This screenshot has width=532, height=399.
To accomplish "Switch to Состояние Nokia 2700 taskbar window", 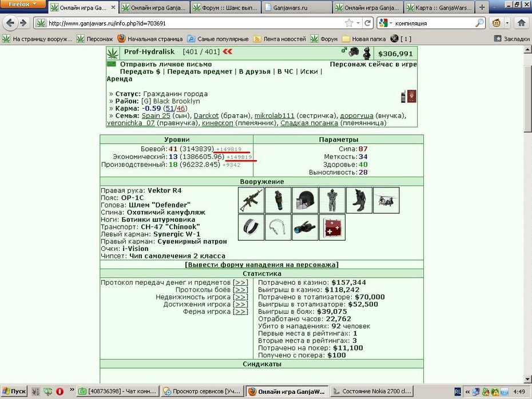I will (x=372, y=391).
